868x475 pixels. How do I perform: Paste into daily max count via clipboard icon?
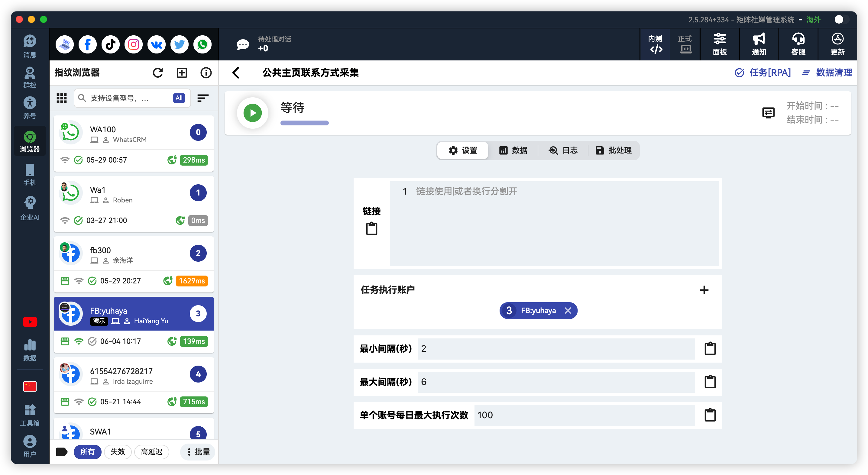pyautogui.click(x=710, y=415)
